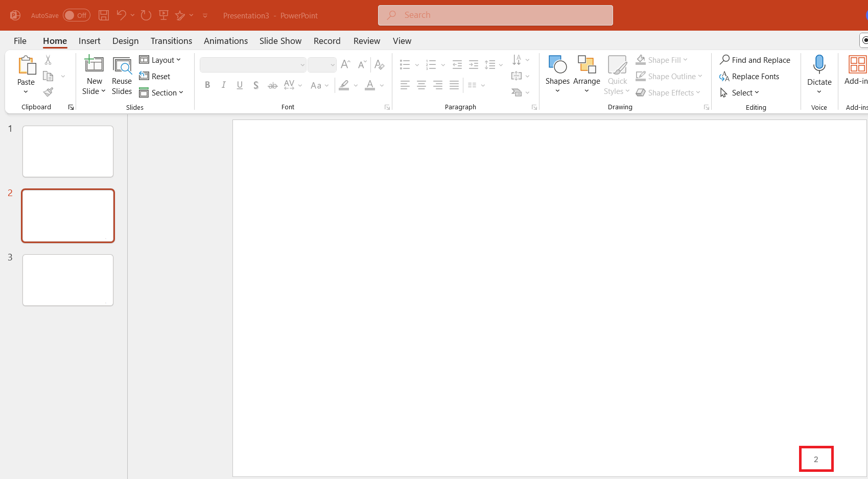Align text left

pos(405,85)
